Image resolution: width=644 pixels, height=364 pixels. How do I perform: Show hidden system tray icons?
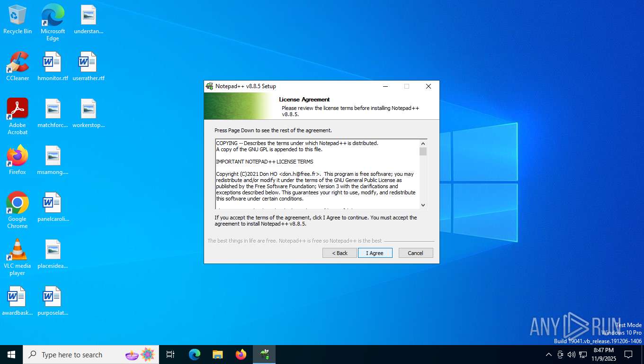point(549,355)
